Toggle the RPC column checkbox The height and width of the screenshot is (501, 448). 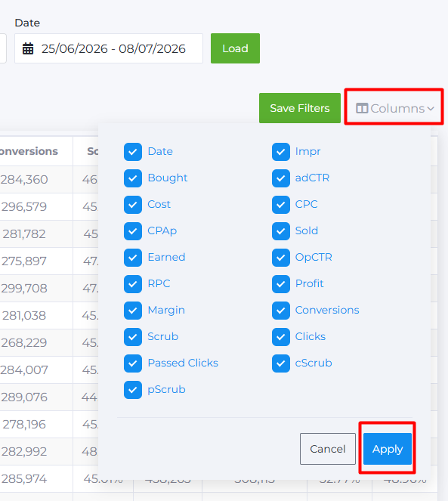(x=133, y=284)
